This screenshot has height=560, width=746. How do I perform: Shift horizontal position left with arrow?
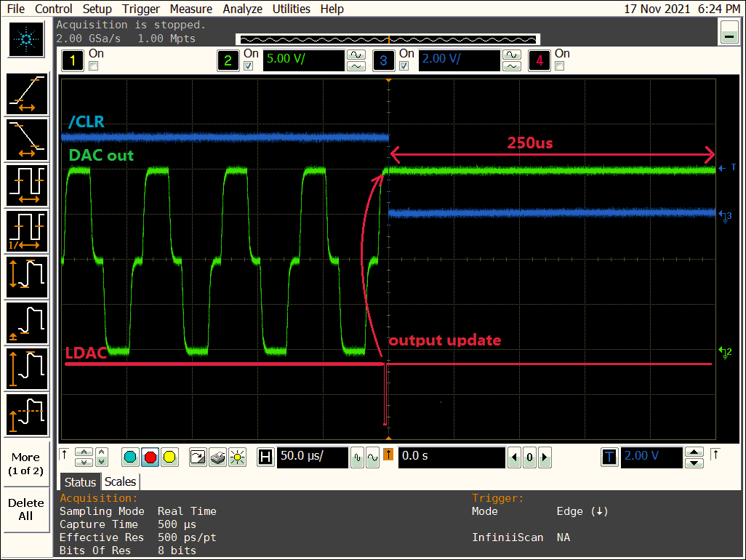click(514, 457)
